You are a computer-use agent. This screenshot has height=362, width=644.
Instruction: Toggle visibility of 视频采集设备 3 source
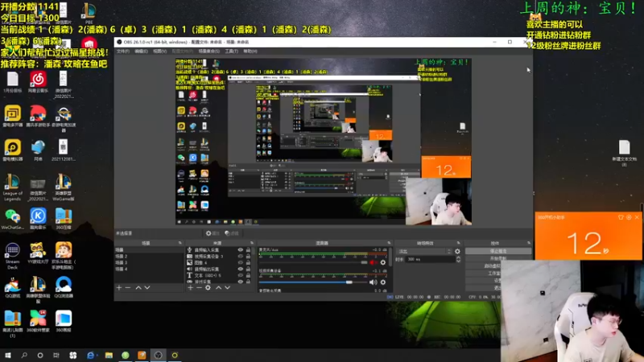(240, 256)
